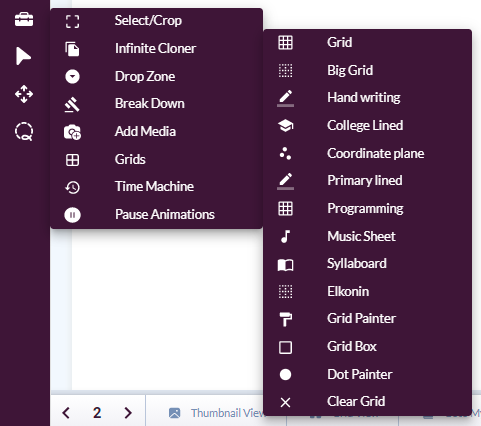
Task: Click the Grid Painter roller icon
Action: 285,319
